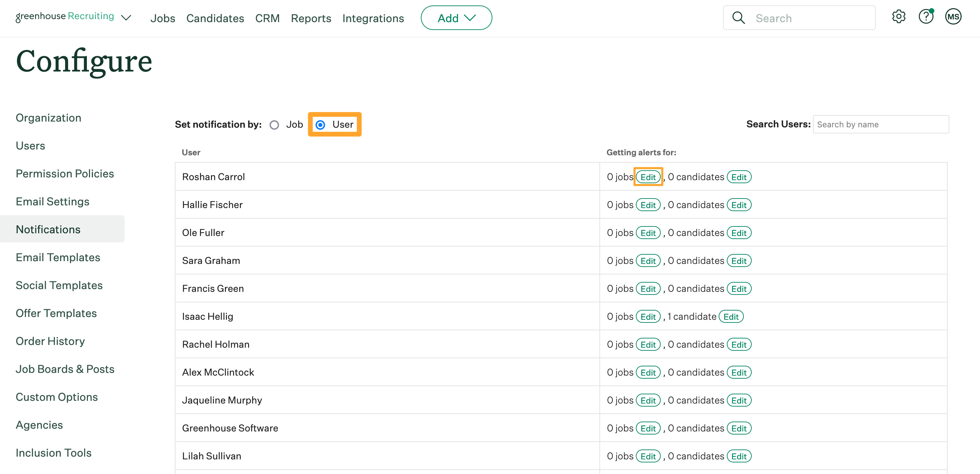This screenshot has width=980, height=474.
Task: Select the Notifications sidebar item
Action: coord(48,229)
